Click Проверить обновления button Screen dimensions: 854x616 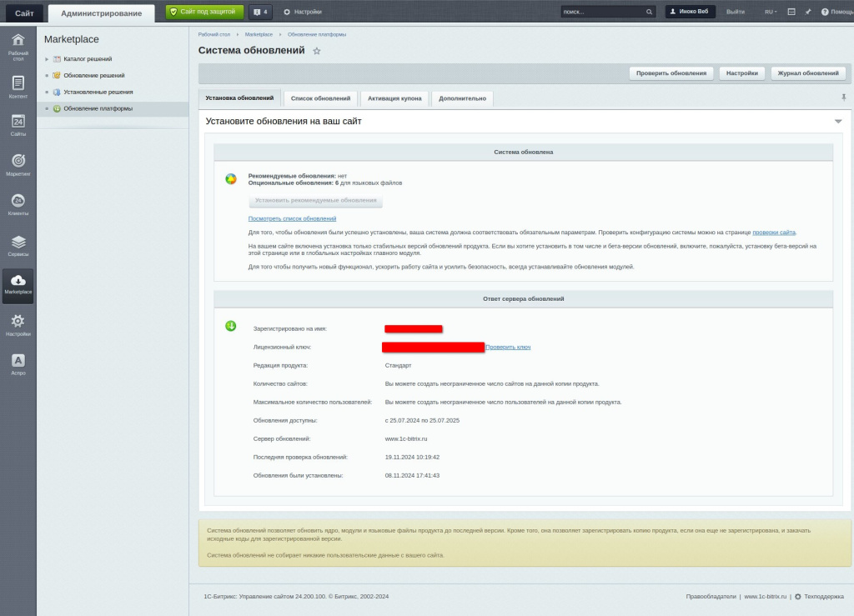click(x=671, y=73)
